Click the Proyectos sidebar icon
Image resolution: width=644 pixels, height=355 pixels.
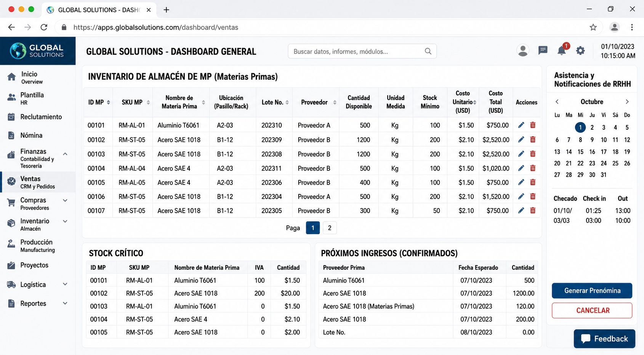pos(11,265)
